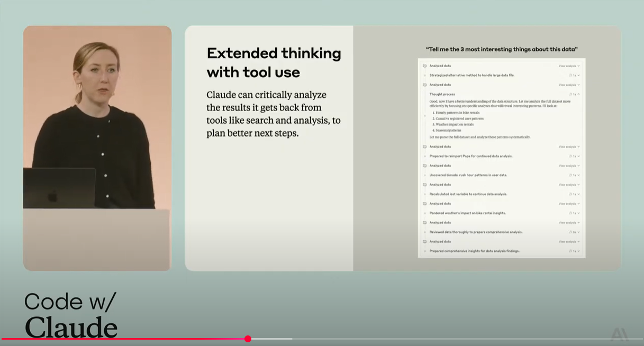Click Analyzed data icon above 'Thought process' row
The image size is (644, 346).
pyautogui.click(x=424, y=85)
